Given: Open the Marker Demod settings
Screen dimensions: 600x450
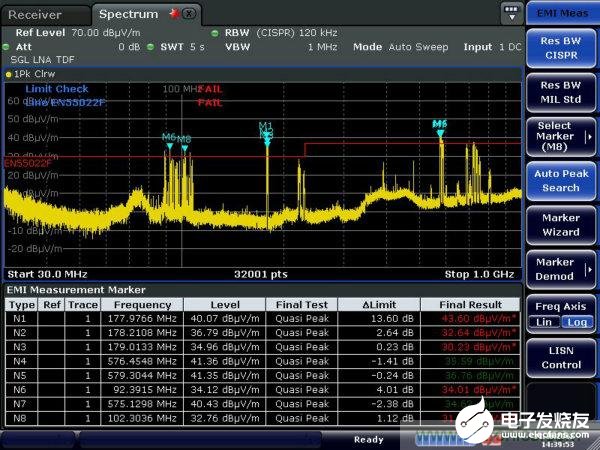Looking at the screenshot, I should coord(561,268).
